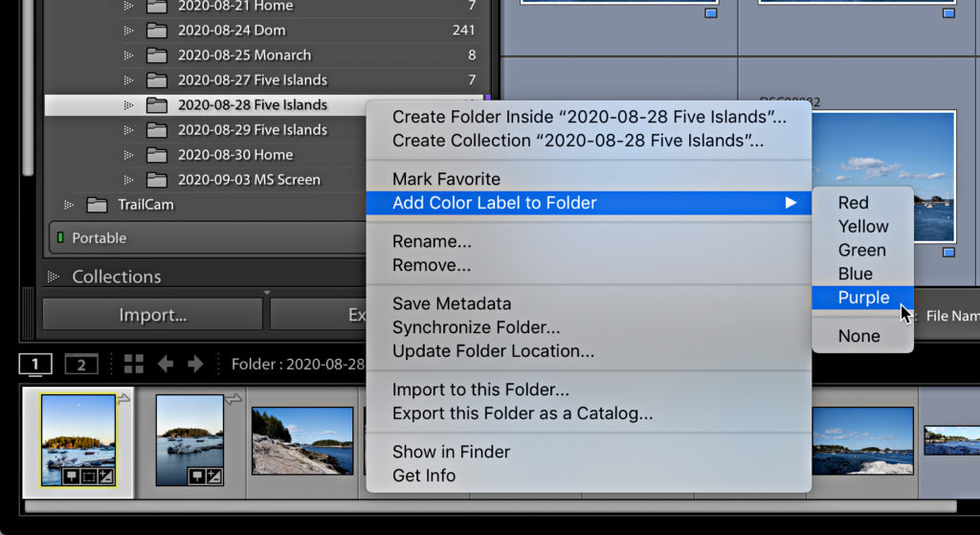Image resolution: width=980 pixels, height=535 pixels.
Task: Expand the TrailCam folder tree
Action: (x=69, y=205)
